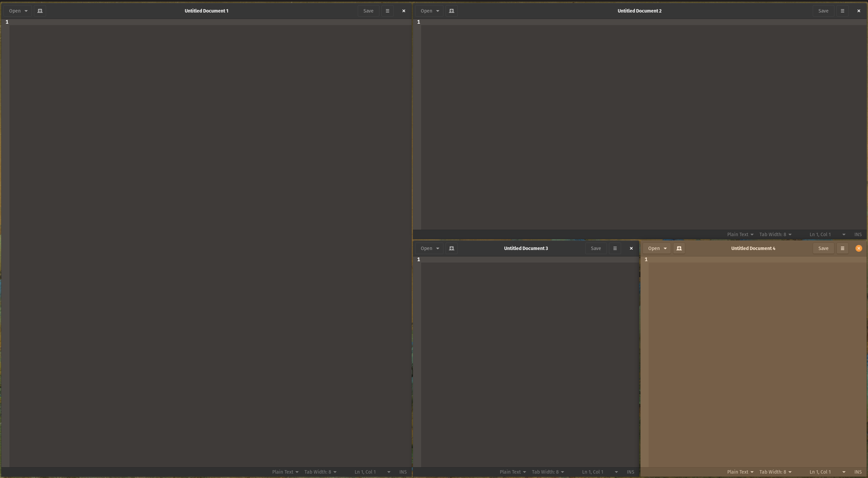Create a new document in Untitled Document 4
This screenshot has width=868, height=478.
click(x=679, y=248)
